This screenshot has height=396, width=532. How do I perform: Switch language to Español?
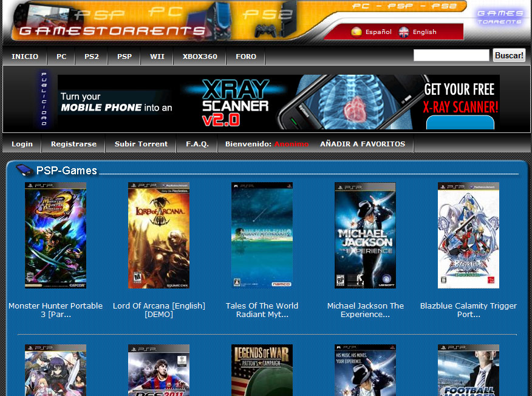[378, 32]
